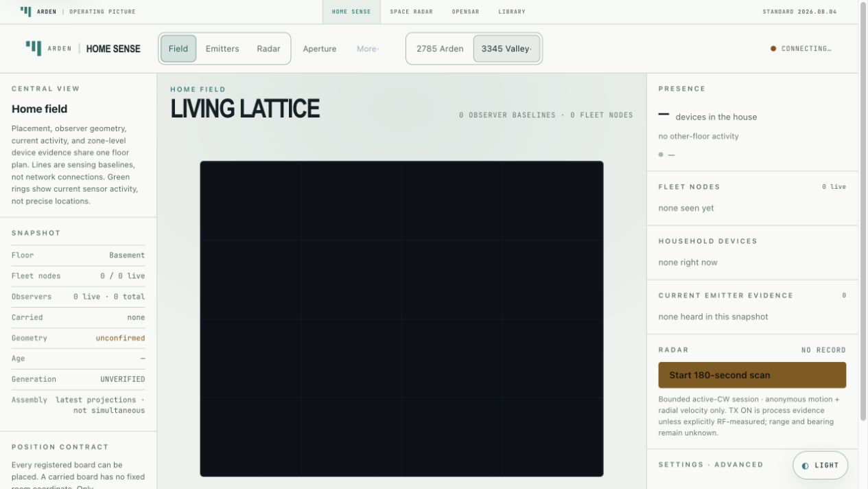868x489 pixels.
Task: Click the Current Emitter Evidence heading
Action: [x=726, y=295]
